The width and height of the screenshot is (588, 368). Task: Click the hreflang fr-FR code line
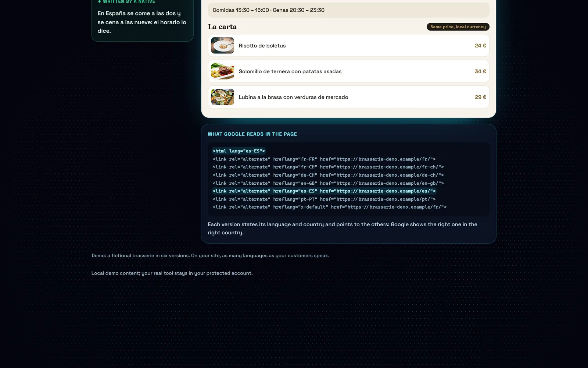324,159
